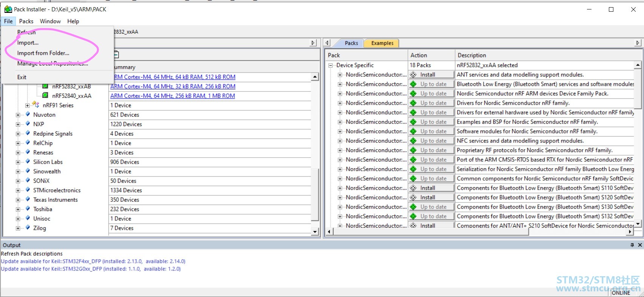The width and height of the screenshot is (644, 297).
Task: Close the Output panel with its X icon
Action: tap(640, 245)
